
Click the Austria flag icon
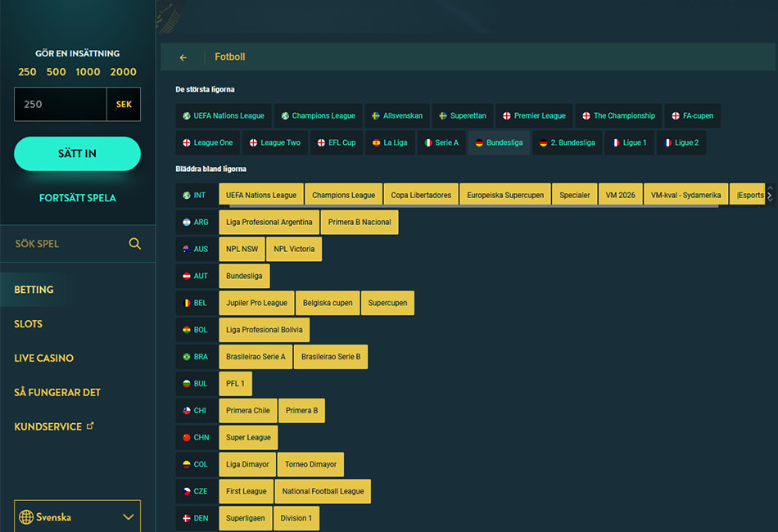[187, 276]
